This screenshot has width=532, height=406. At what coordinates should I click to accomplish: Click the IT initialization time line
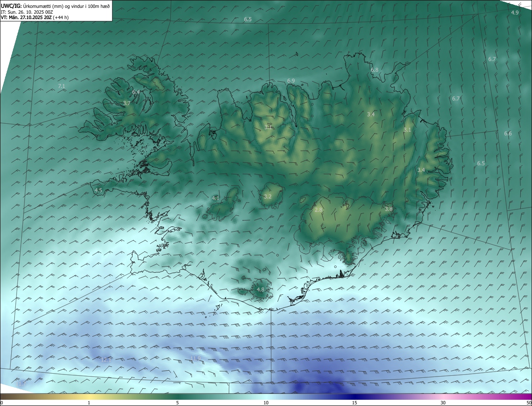click(27, 12)
